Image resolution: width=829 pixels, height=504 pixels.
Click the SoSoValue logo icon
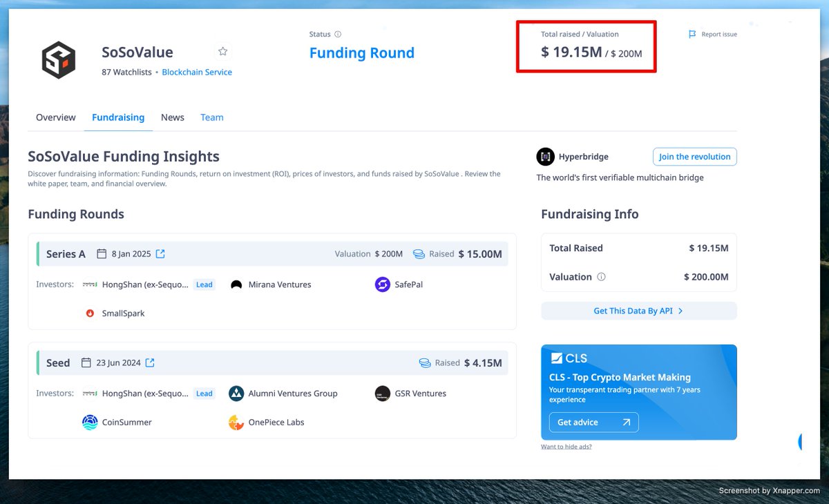point(58,60)
